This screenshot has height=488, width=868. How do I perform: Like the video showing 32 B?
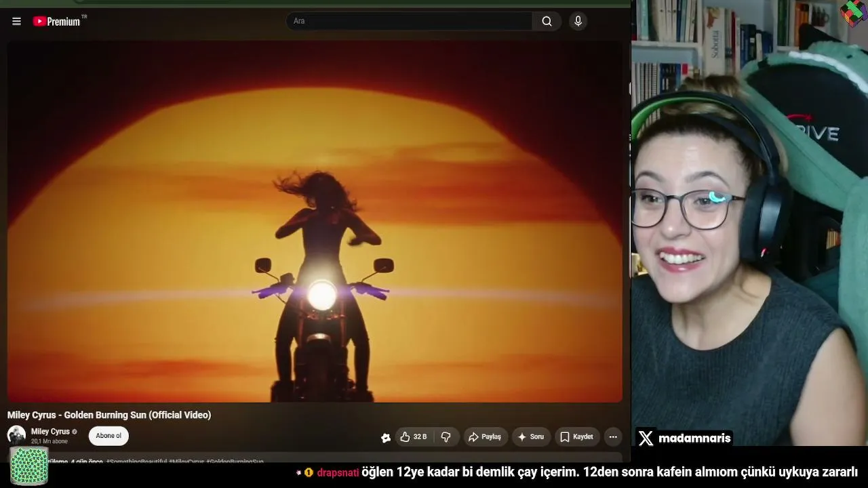click(x=414, y=437)
